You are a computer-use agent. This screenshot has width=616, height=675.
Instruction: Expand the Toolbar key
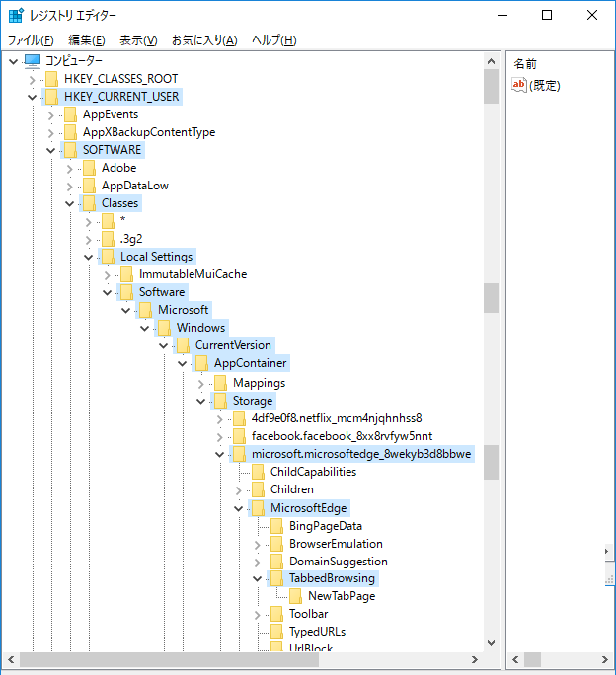click(258, 615)
